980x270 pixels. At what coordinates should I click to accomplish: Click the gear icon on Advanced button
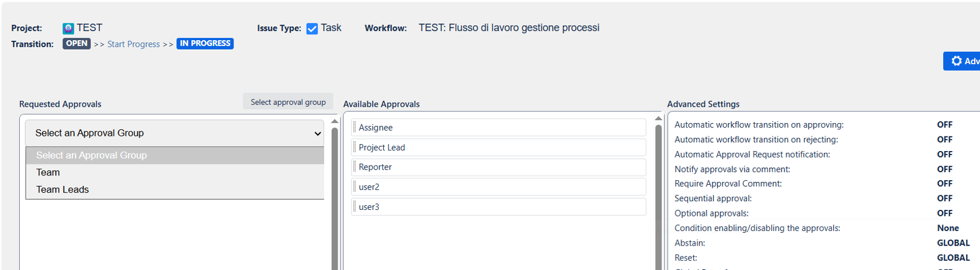[x=956, y=61]
